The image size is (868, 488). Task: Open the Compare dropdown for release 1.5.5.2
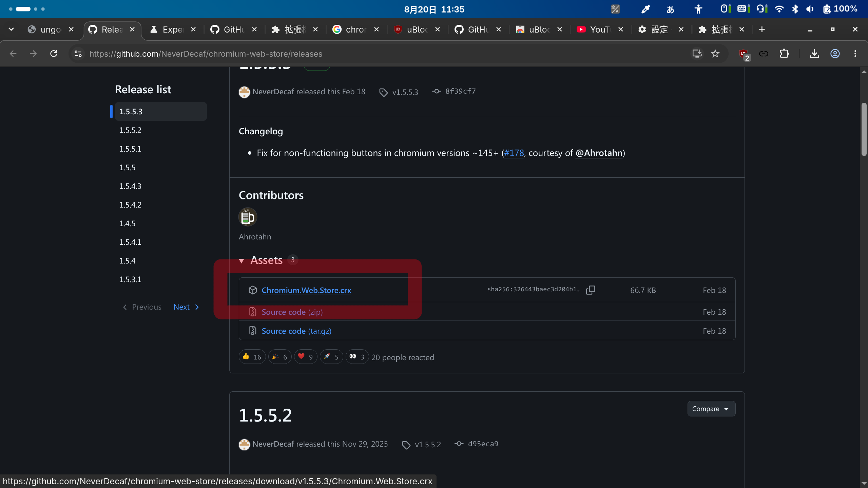tap(711, 409)
